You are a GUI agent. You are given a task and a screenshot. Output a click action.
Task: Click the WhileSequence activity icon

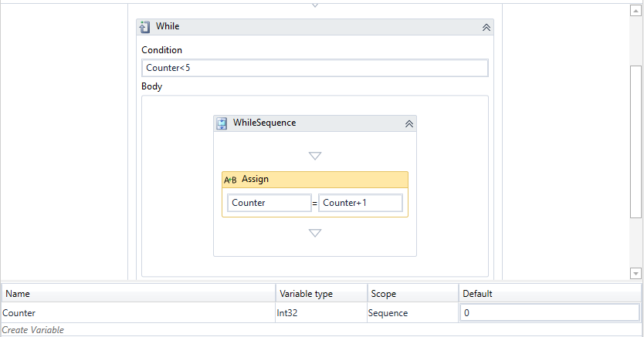click(x=222, y=123)
